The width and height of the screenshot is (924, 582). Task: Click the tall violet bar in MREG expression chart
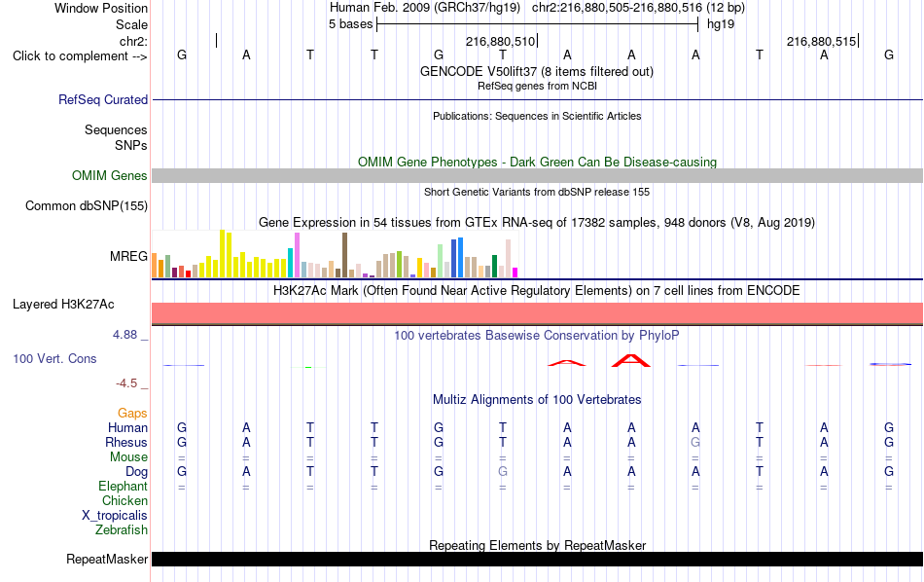coord(297,255)
